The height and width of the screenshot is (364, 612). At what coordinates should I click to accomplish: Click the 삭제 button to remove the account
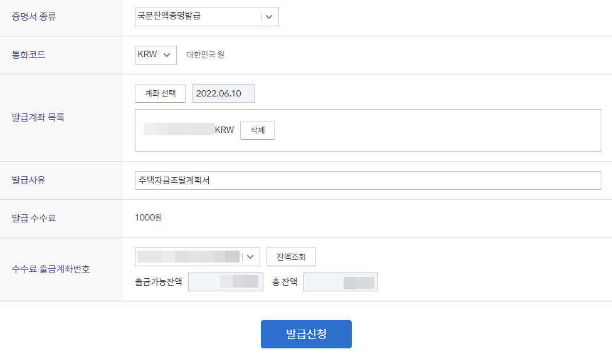(x=257, y=130)
